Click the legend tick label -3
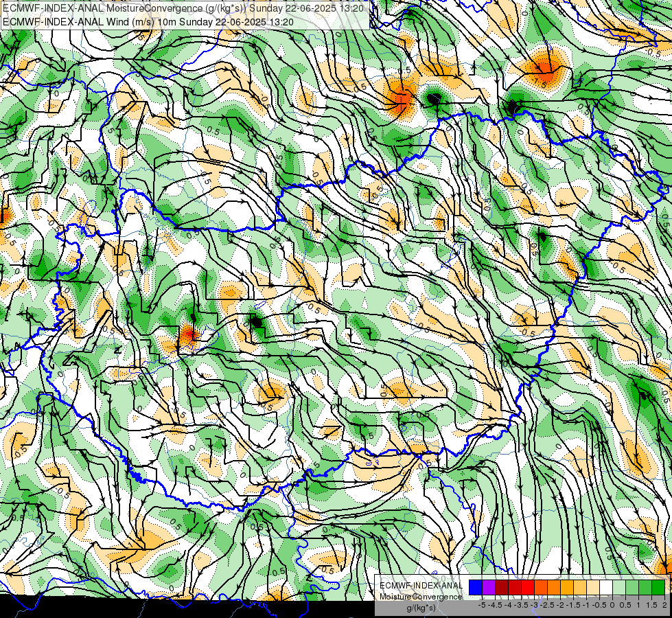 (x=534, y=605)
